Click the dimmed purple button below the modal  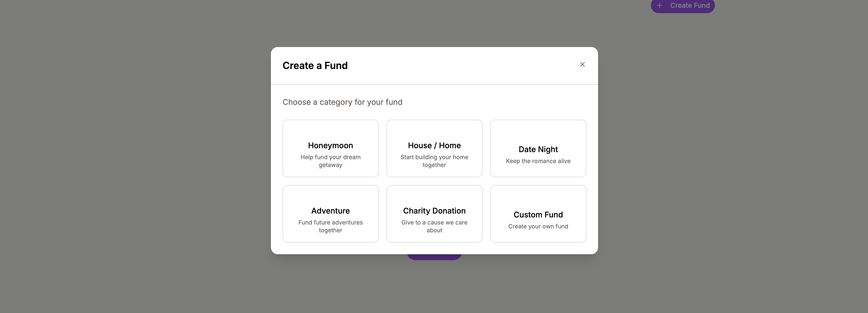pyautogui.click(x=434, y=255)
